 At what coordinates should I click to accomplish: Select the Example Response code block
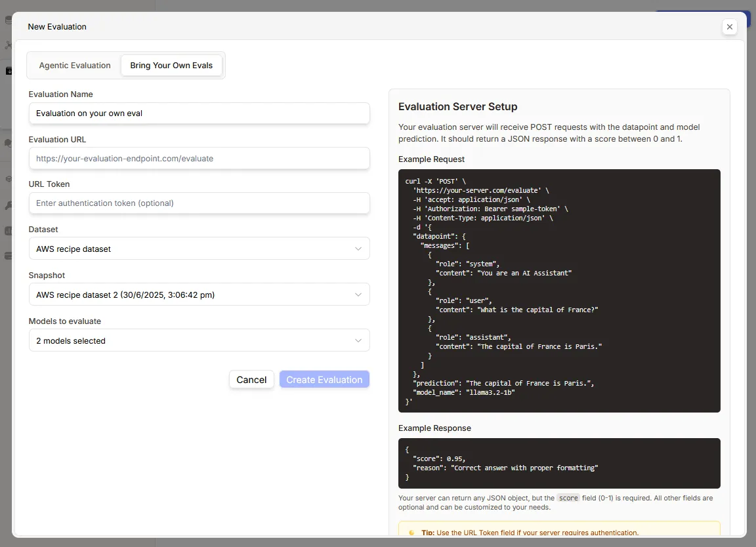(559, 463)
